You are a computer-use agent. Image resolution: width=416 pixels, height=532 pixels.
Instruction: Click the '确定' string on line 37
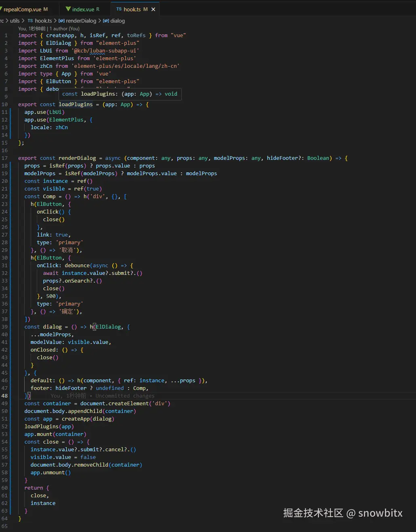[68, 311]
